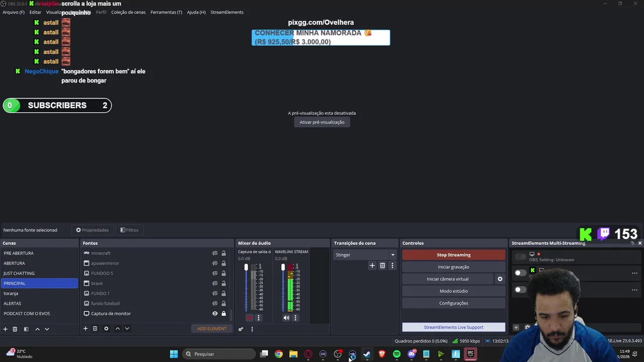Select the JUST CHATTING scene
This screenshot has height=362, width=644.
(39, 274)
